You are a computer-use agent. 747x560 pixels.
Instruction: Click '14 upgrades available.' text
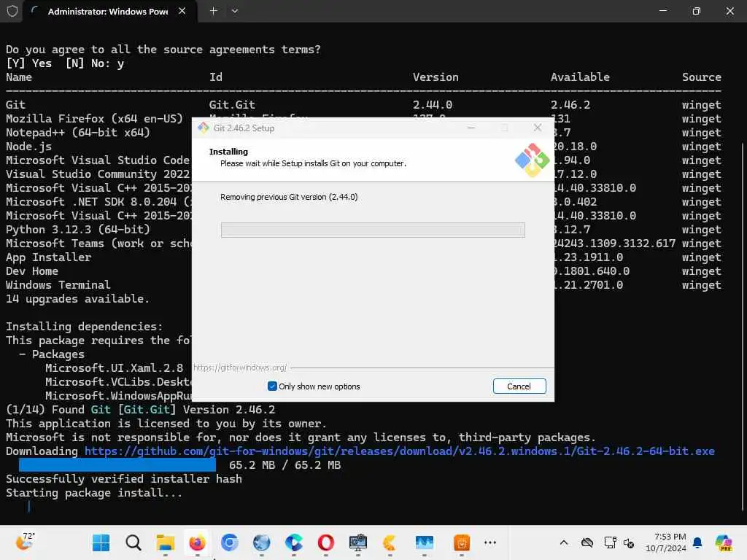77,298
